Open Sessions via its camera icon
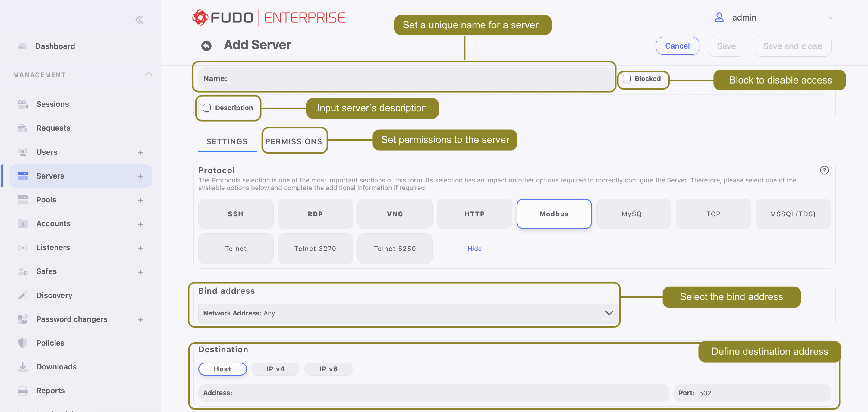868x412 pixels. (x=23, y=104)
